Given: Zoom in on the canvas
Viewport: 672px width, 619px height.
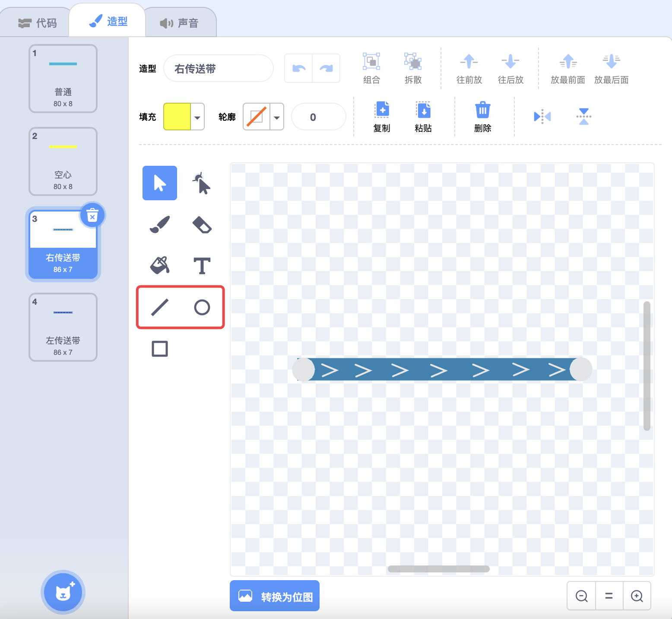Looking at the screenshot, I should pyautogui.click(x=637, y=596).
